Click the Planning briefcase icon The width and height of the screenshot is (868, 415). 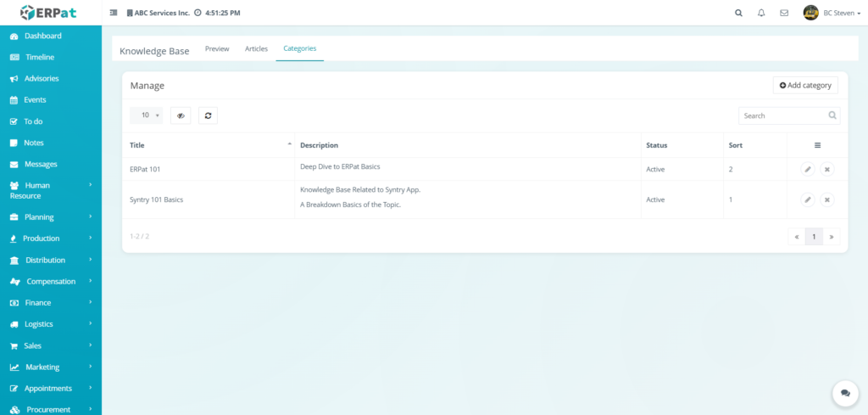point(14,217)
